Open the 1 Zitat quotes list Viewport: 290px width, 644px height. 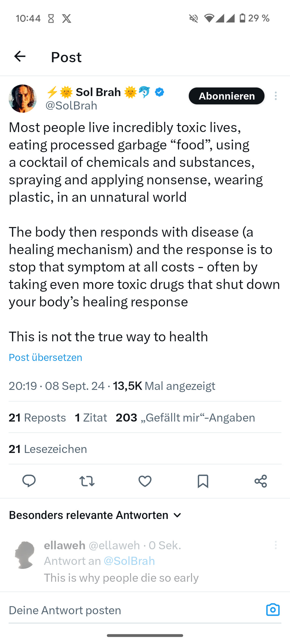coord(91,418)
